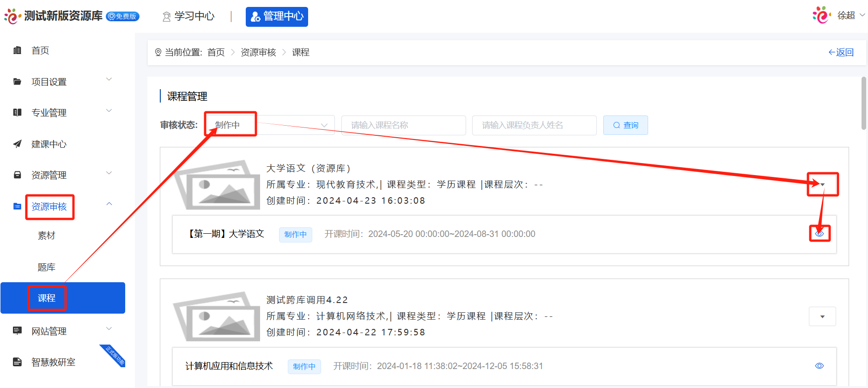Expand options for 测试跨库调用4.22 course
This screenshot has height=388, width=868.
822,317
